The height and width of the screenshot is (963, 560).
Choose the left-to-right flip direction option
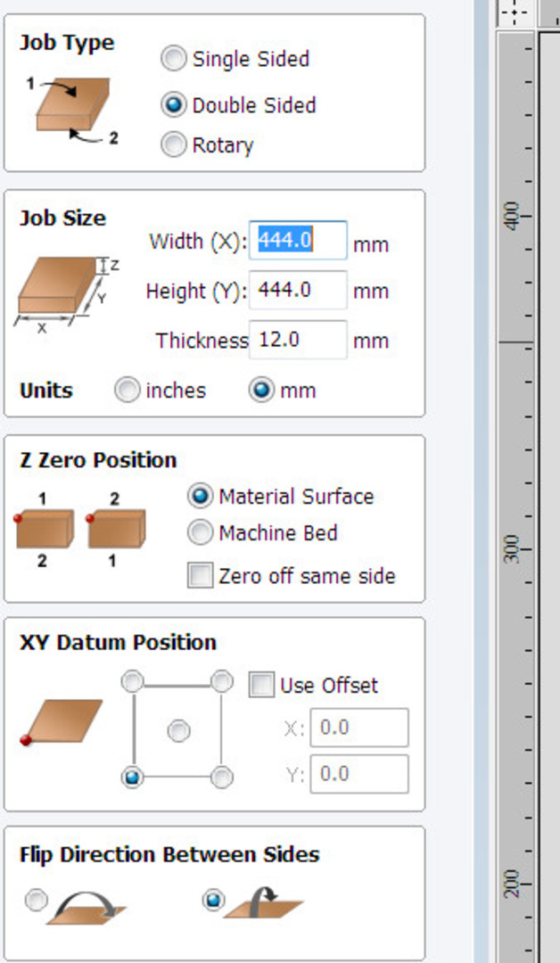(x=37, y=901)
